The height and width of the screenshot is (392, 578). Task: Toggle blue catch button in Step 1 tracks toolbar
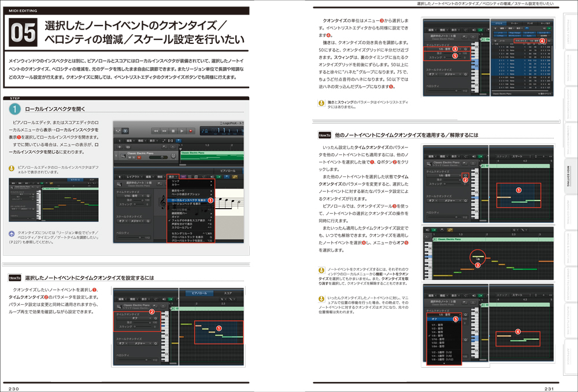point(179,140)
